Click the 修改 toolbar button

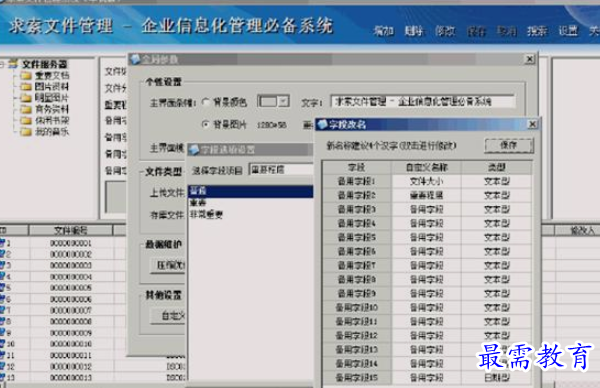click(445, 31)
